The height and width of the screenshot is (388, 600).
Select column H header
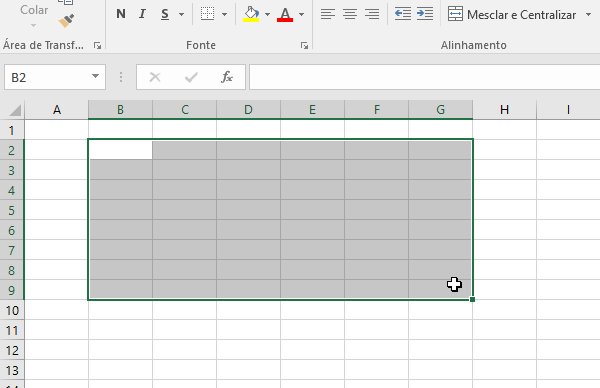pos(504,110)
